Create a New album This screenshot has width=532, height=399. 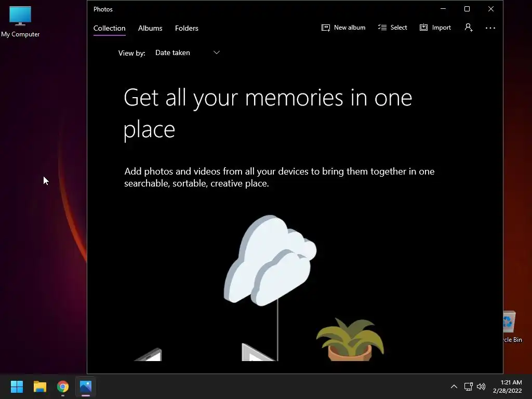tap(343, 28)
